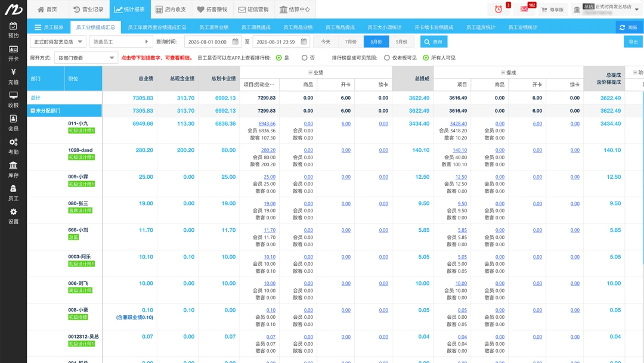Open the 预约 appointment sidebar icon
The width and height of the screenshot is (644, 363).
13,30
